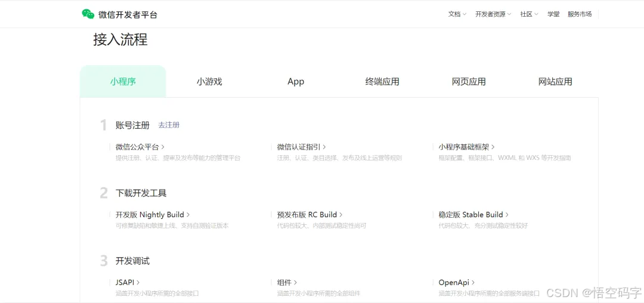Click description 涵盖开发小程序所需的全部组件
The image size is (644, 303).
click(x=318, y=293)
